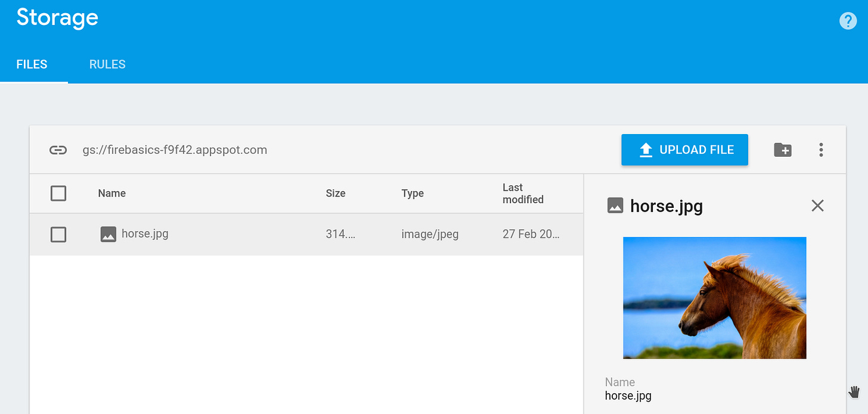Click the bucket link icon
Screen dimensions: 868x414
[58, 150]
